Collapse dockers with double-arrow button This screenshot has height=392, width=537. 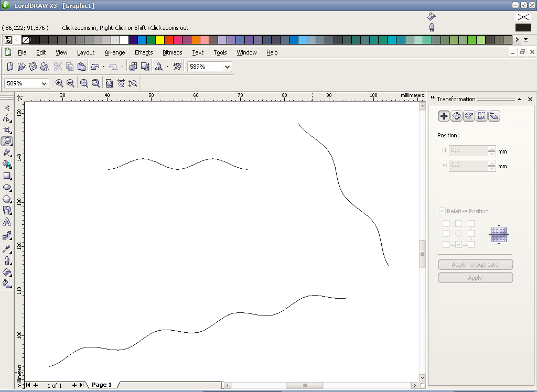click(433, 97)
